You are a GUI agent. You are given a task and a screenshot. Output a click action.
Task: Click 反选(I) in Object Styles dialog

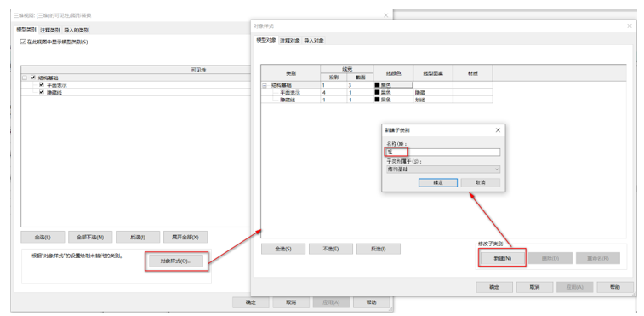point(379,249)
